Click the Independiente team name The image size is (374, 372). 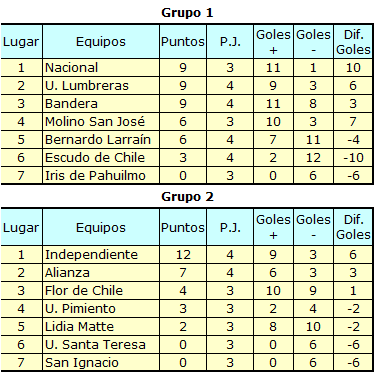coord(91,255)
